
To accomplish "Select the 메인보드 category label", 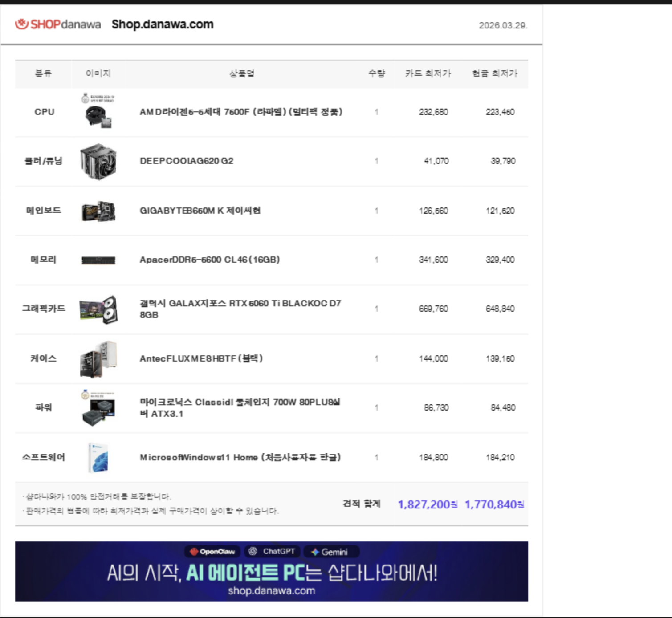I will point(43,210).
